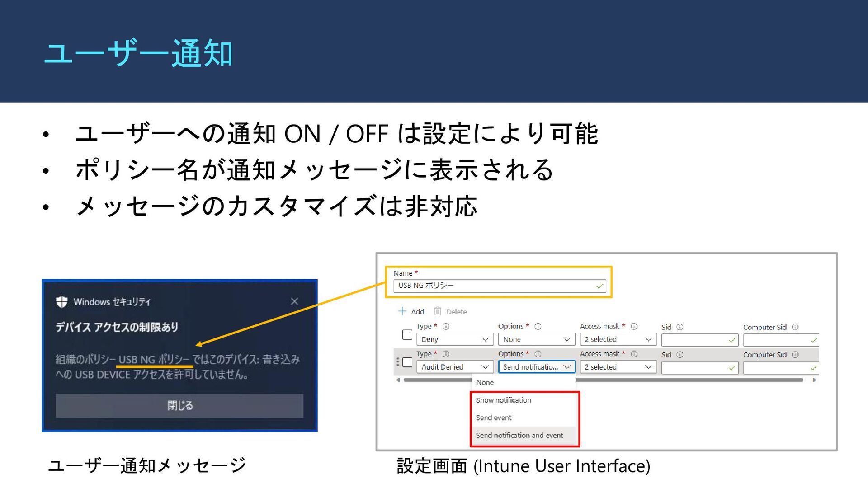This screenshot has height=488, width=868.
Task: Click the underlined USB NG ポリシー text in notification
Action: (x=154, y=359)
